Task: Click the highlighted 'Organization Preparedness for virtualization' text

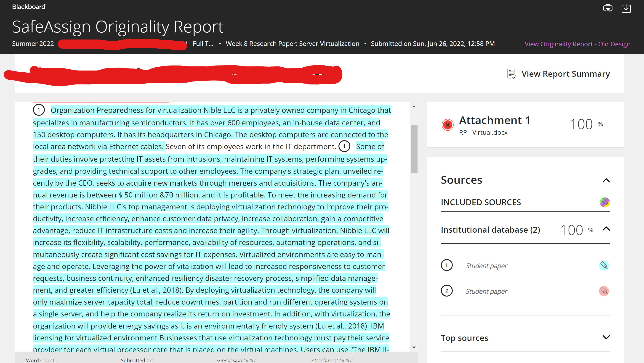Action: [126, 110]
